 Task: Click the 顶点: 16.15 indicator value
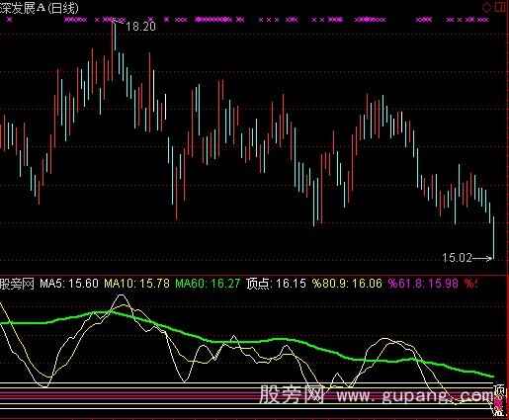[x=276, y=284]
